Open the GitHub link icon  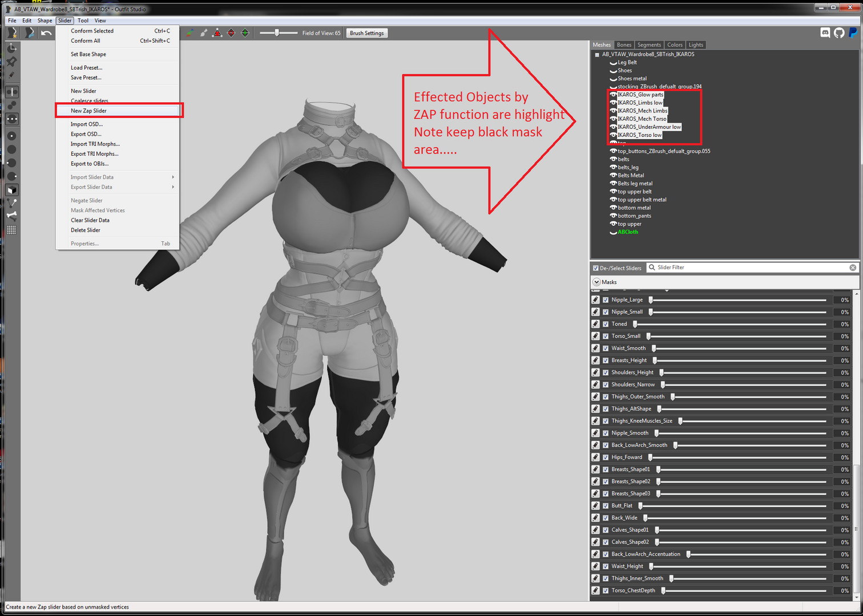pyautogui.click(x=839, y=33)
